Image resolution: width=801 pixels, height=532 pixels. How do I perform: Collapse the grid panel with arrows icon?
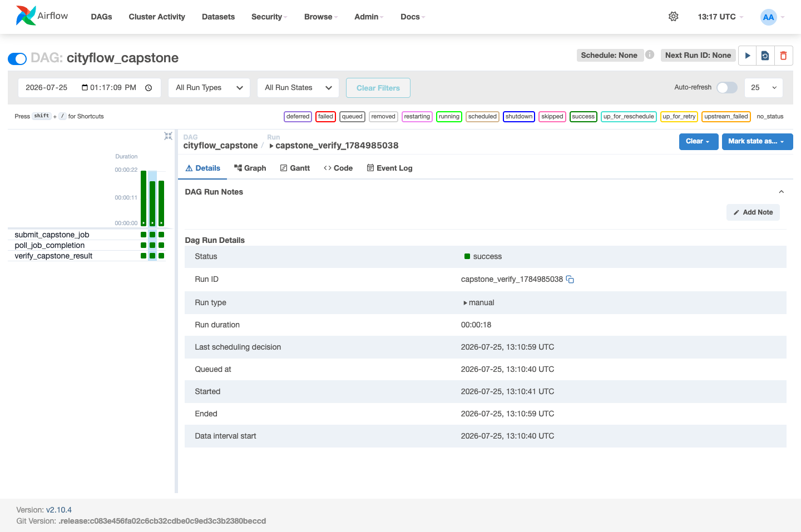pyautogui.click(x=168, y=136)
